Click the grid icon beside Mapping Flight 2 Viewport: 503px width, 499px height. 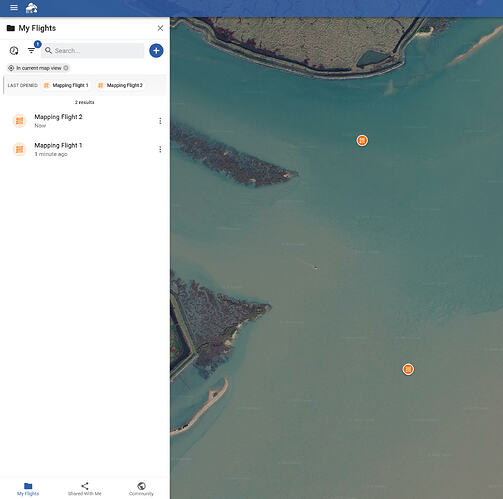coord(20,121)
